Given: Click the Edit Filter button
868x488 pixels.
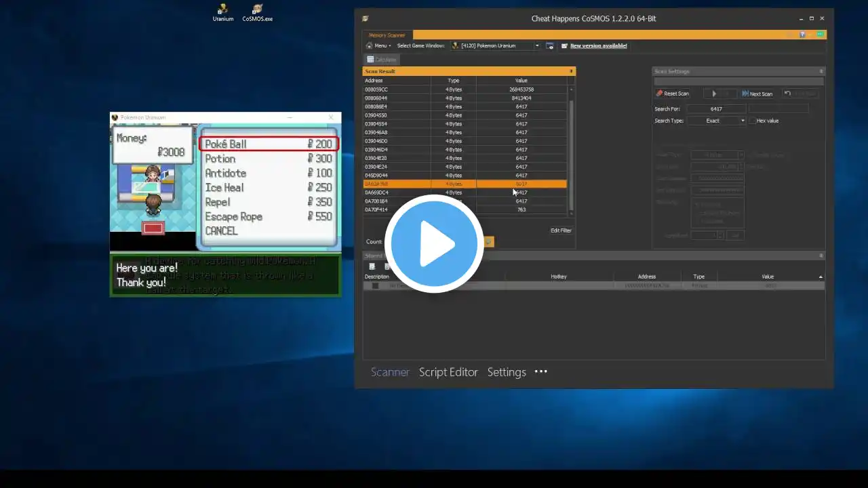Looking at the screenshot, I should pos(561,230).
